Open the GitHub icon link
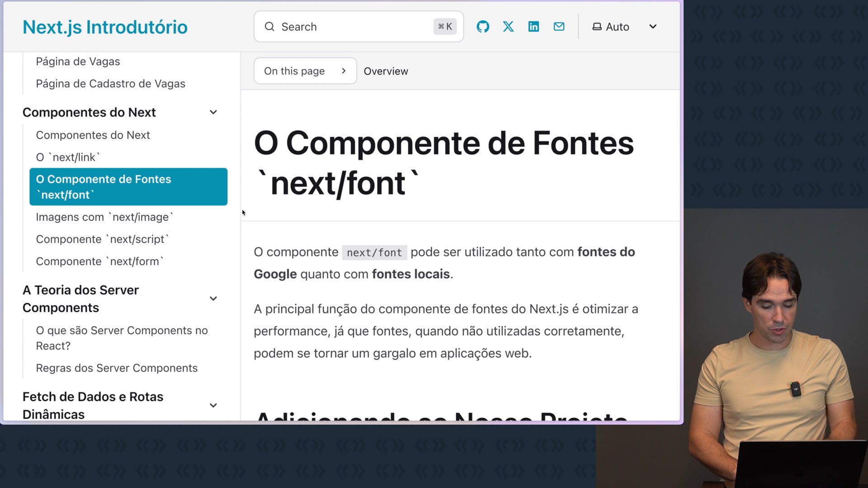 tap(483, 27)
